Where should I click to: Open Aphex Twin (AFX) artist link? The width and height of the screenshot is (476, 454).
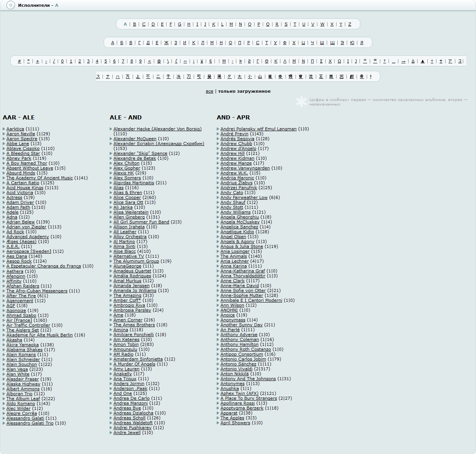[239, 393]
